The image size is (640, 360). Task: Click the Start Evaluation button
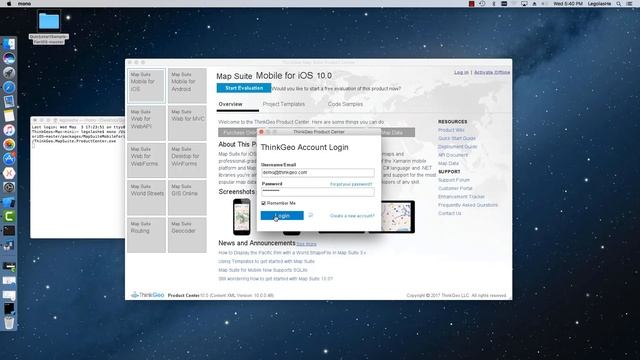pyautogui.click(x=244, y=88)
